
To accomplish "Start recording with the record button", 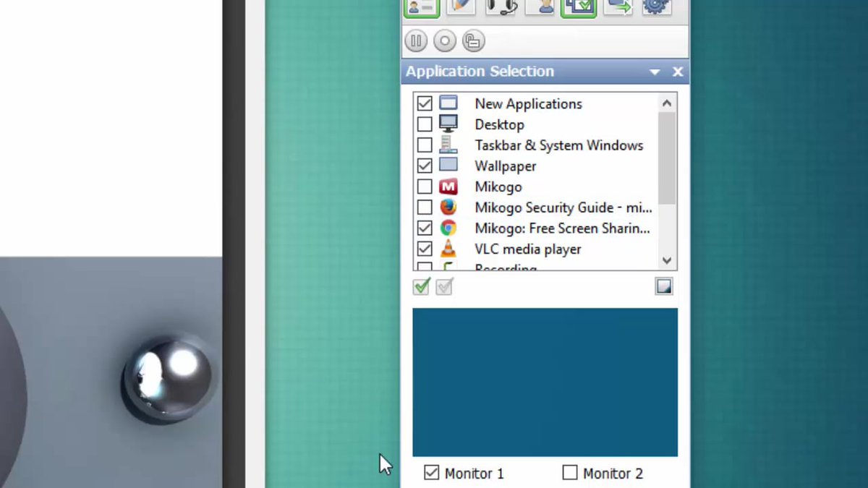I will [445, 41].
